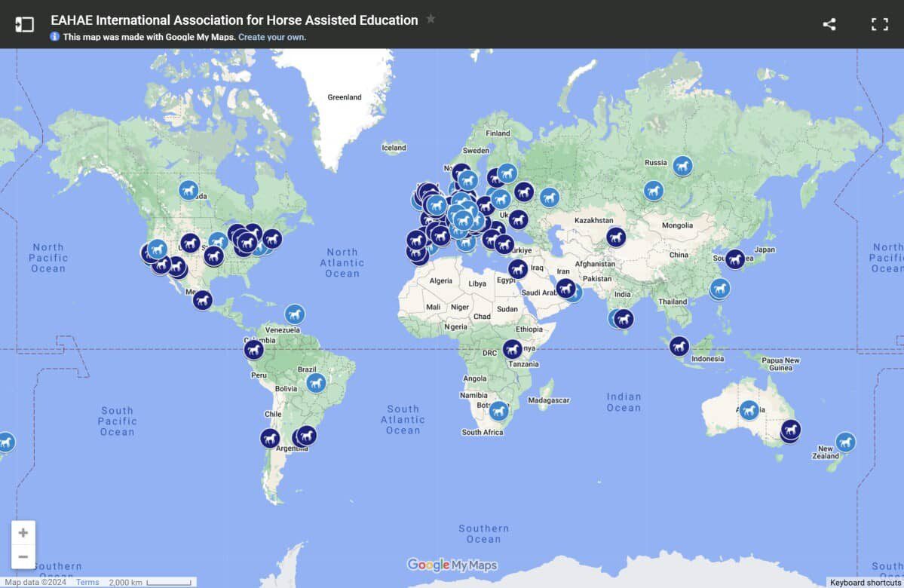The image size is (904, 588).
Task: Click the Terms link
Action: click(87, 581)
